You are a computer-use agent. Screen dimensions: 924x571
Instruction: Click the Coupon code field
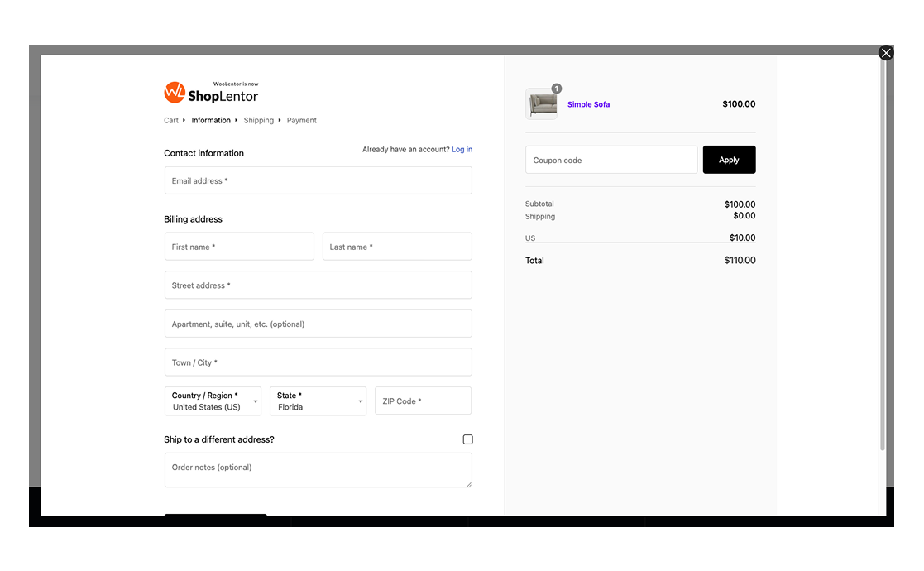(x=610, y=159)
